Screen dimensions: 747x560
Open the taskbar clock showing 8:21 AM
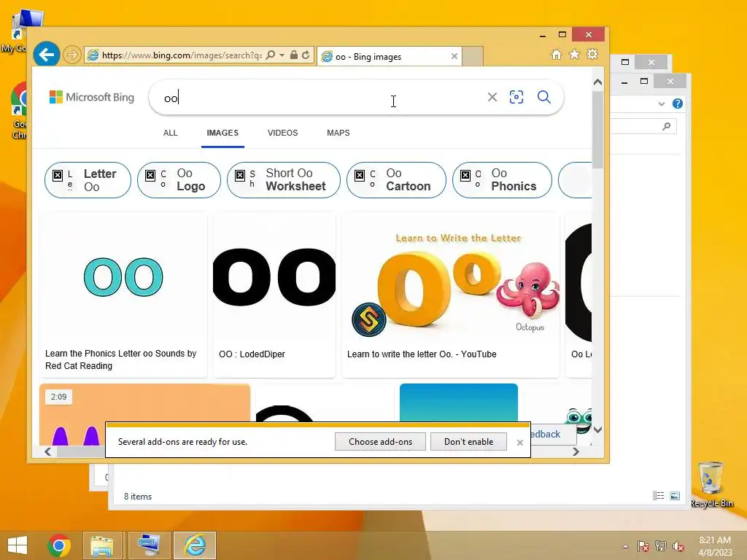coord(715,546)
